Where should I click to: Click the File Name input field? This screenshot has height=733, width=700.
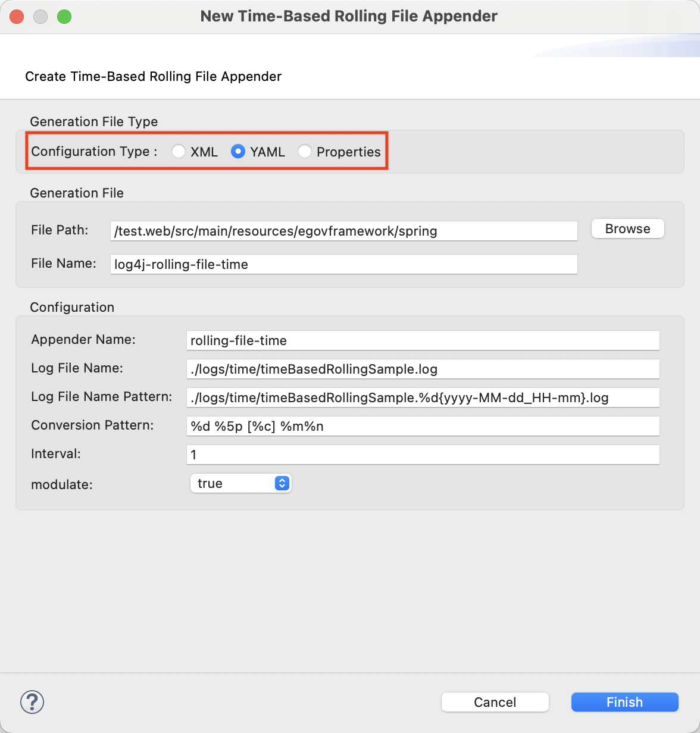(343, 264)
